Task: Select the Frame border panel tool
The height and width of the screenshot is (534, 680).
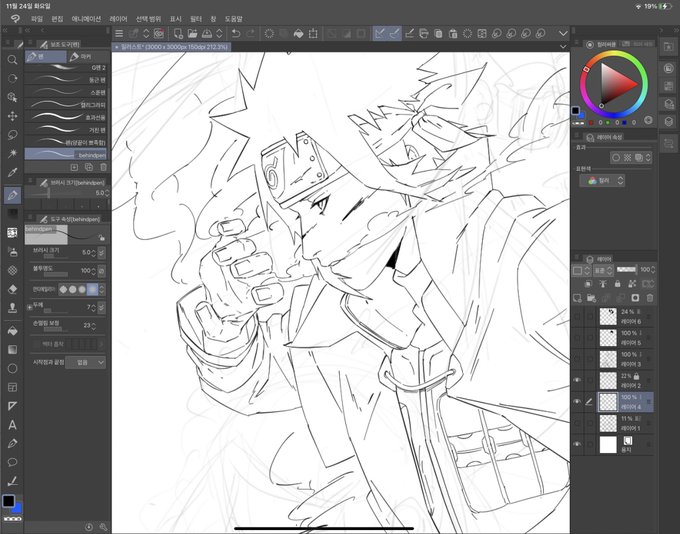Action: (x=12, y=387)
